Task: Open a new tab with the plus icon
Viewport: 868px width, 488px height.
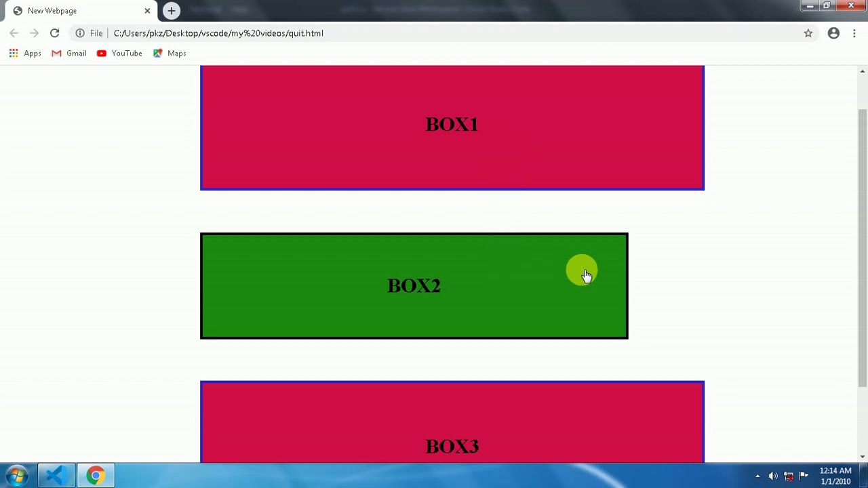Action: click(172, 11)
